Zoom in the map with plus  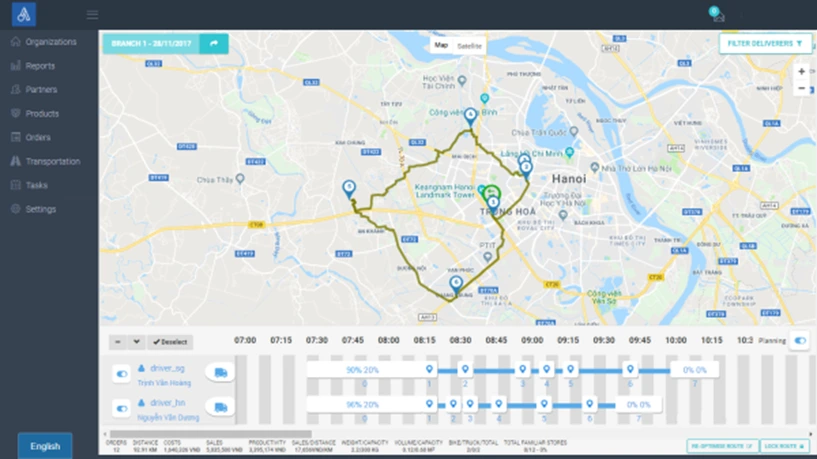[801, 71]
